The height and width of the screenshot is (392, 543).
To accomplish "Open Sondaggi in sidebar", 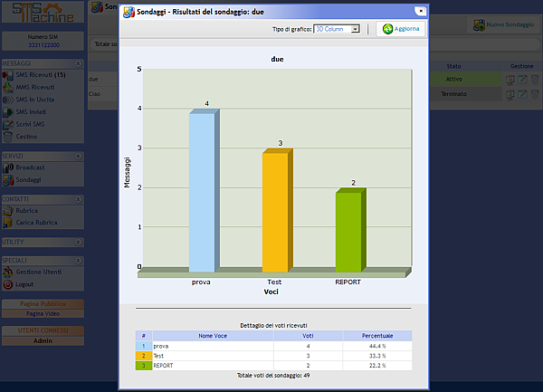I will [x=28, y=180].
